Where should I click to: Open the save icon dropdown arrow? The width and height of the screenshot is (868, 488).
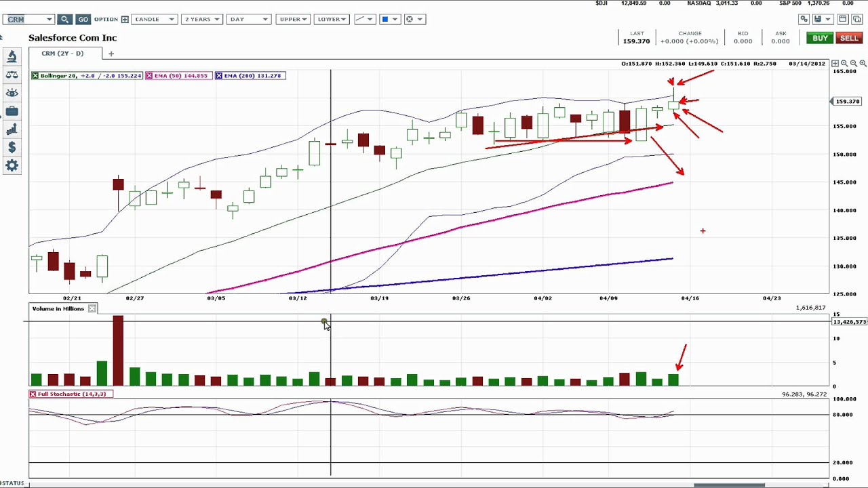pos(829,19)
